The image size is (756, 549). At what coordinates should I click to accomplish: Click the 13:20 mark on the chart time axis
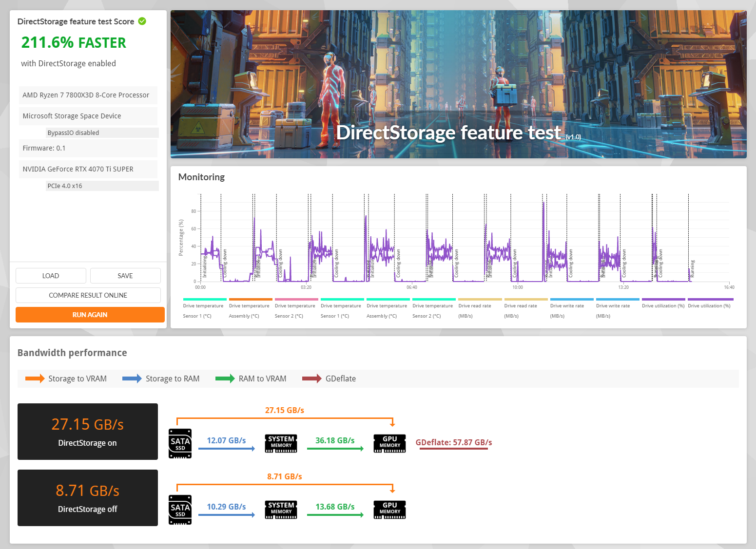pos(623,287)
